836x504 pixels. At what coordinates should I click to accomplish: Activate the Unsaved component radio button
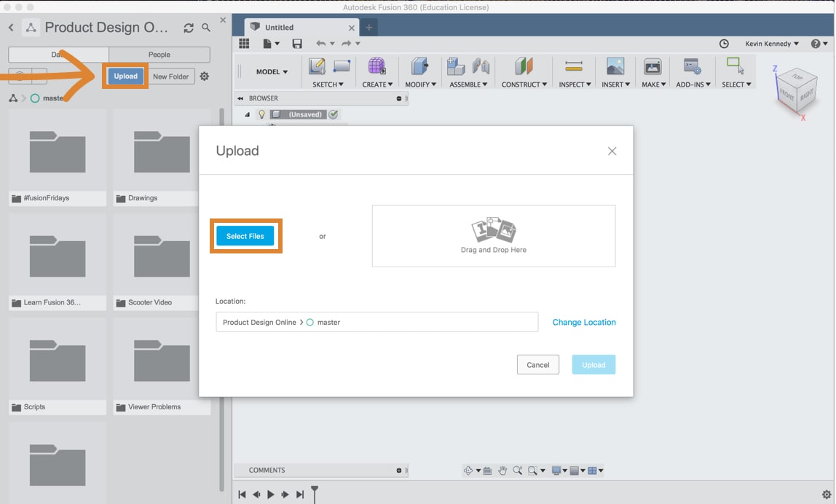click(x=334, y=114)
